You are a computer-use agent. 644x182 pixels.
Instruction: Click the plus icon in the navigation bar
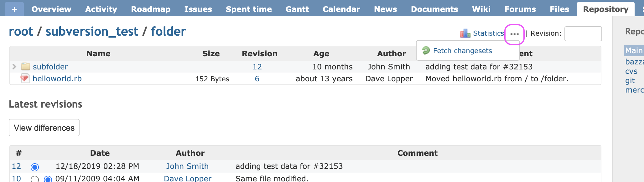[x=14, y=9]
